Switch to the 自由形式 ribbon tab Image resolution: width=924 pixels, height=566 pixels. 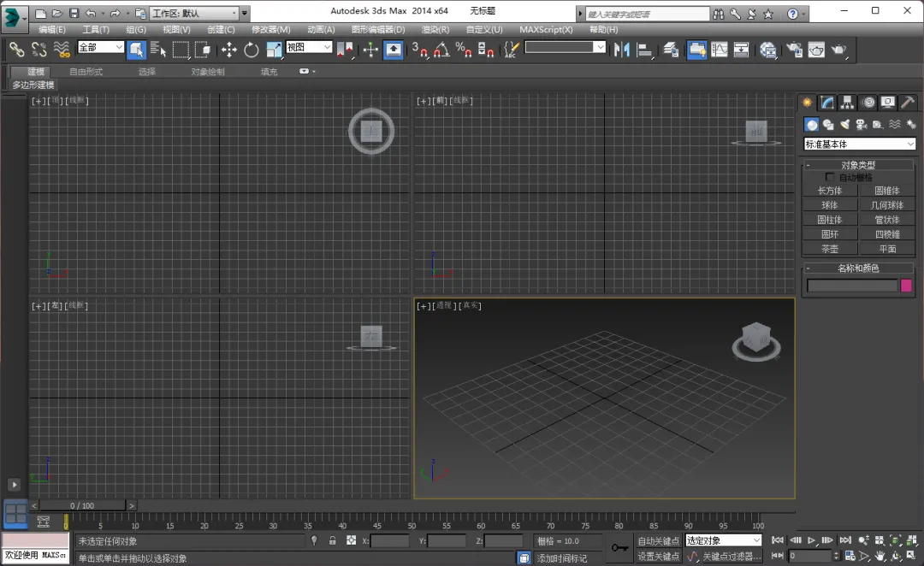(86, 72)
